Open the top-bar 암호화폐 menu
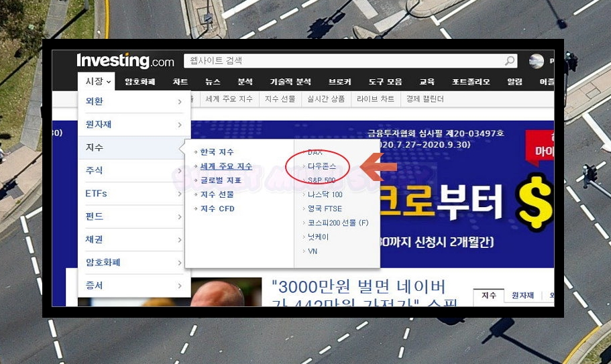The height and width of the screenshot is (364, 611). (x=140, y=82)
